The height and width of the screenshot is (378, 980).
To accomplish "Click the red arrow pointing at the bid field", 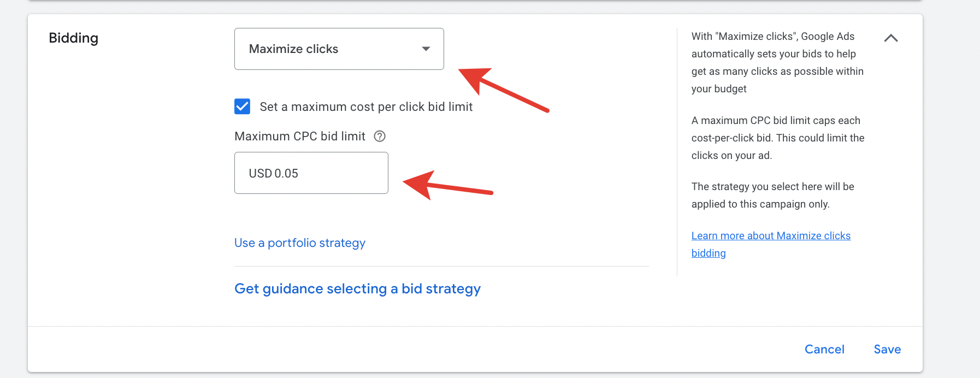I will (447, 185).
